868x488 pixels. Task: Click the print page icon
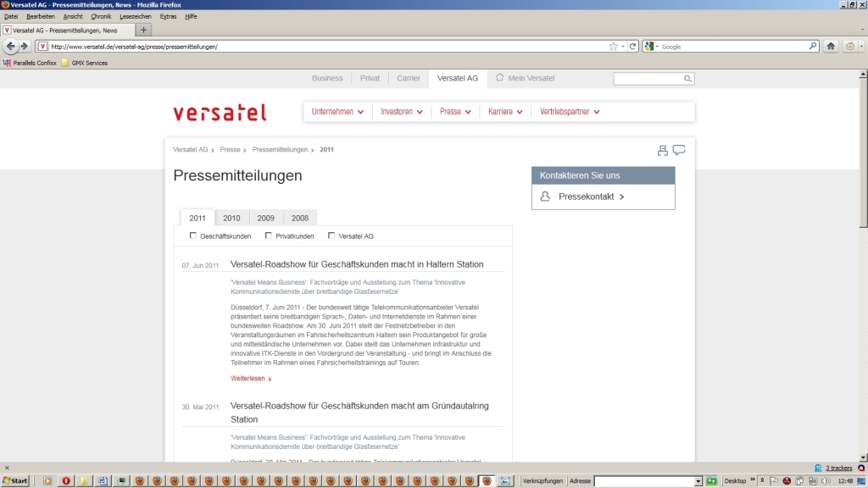click(663, 151)
